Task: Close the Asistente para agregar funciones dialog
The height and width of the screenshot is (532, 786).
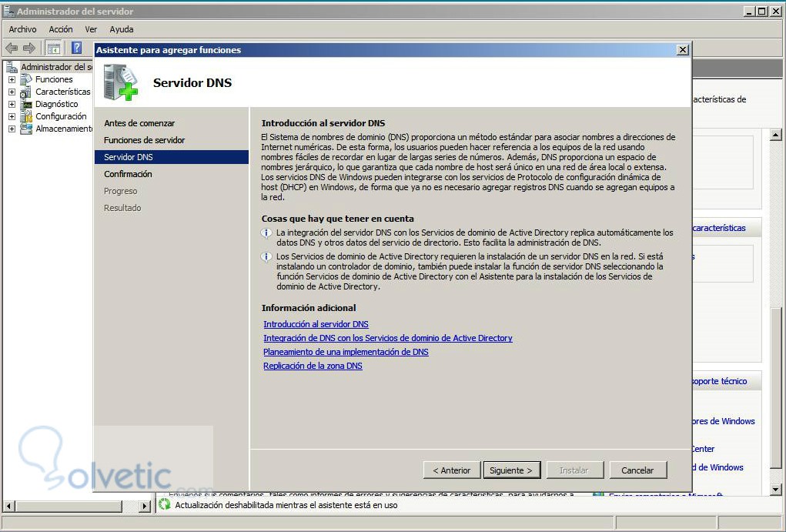Action: [x=682, y=49]
